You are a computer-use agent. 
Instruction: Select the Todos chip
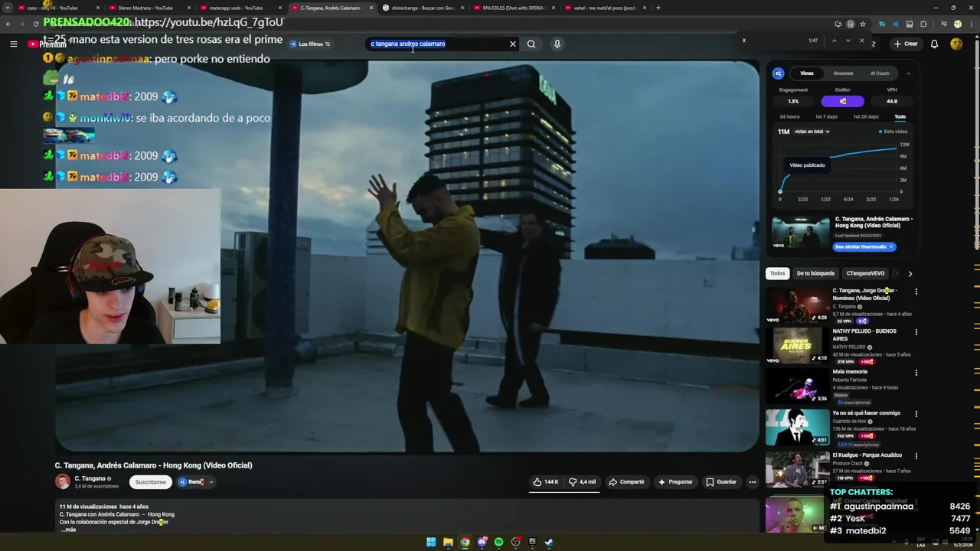[x=778, y=273]
